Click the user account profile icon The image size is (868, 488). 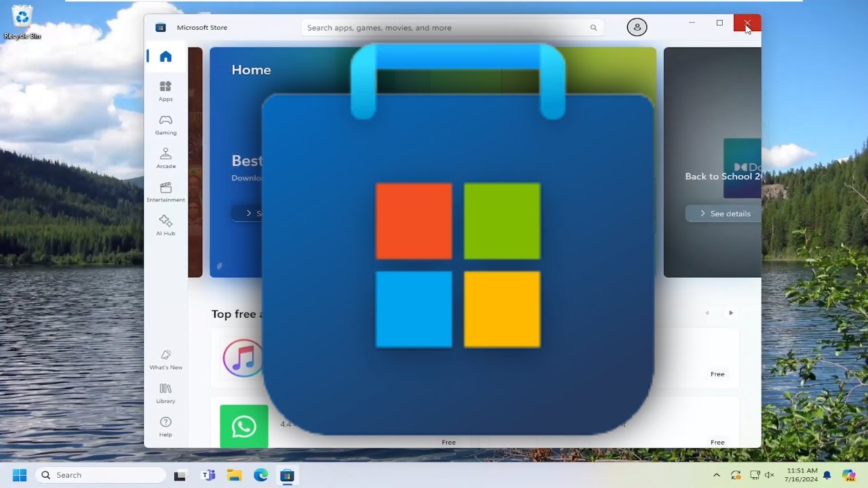pos(637,27)
